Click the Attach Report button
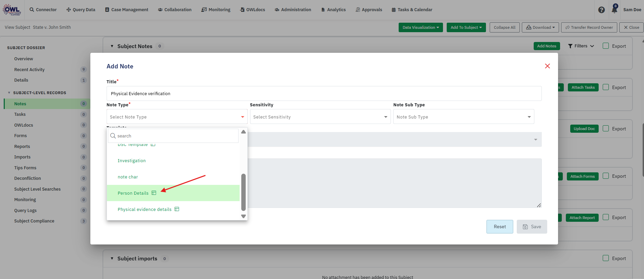Viewport: 644px width, 279px height. (582, 218)
